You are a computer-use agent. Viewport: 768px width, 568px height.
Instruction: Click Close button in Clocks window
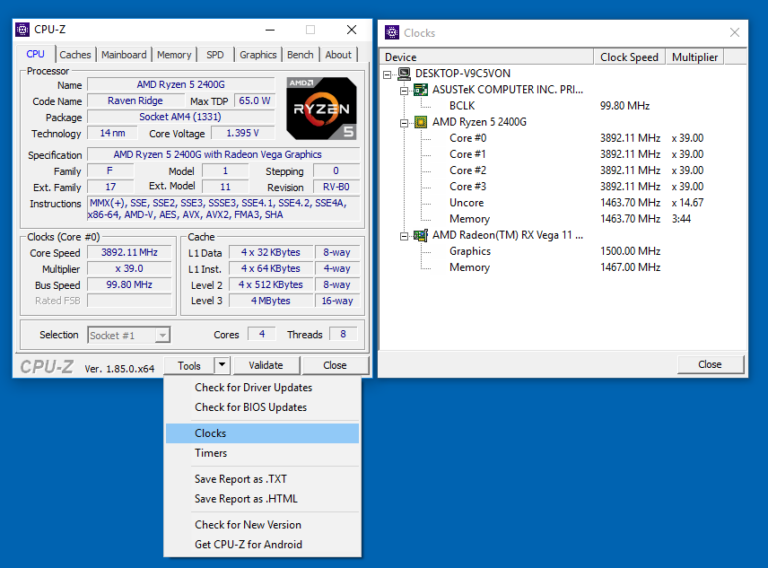(710, 364)
